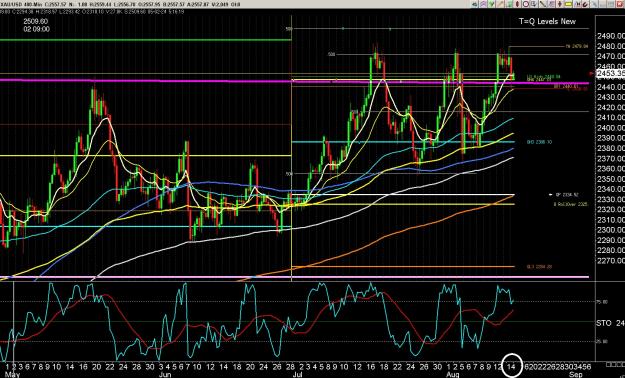Click the box-with-arrow toolbar icon
Screen dimensions: 625x378
534,4
